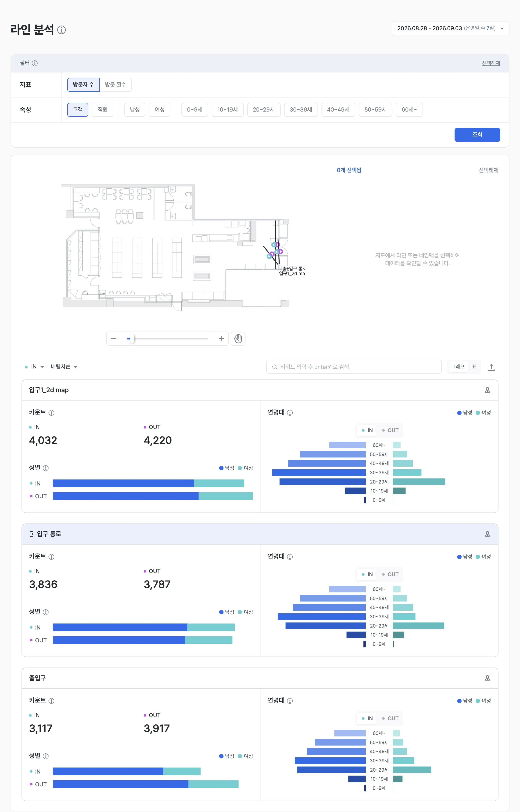Click info icon next to 라인 분석 title

coord(61,30)
